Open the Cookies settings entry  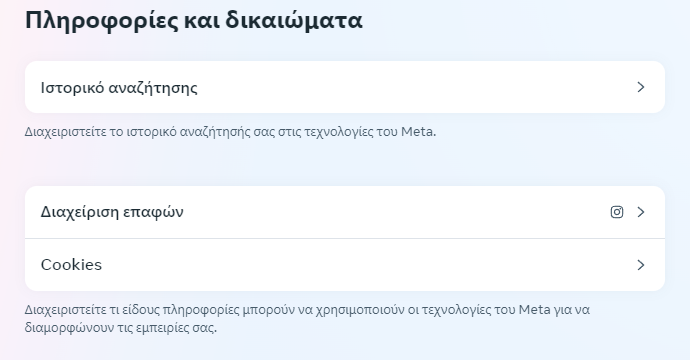345,265
